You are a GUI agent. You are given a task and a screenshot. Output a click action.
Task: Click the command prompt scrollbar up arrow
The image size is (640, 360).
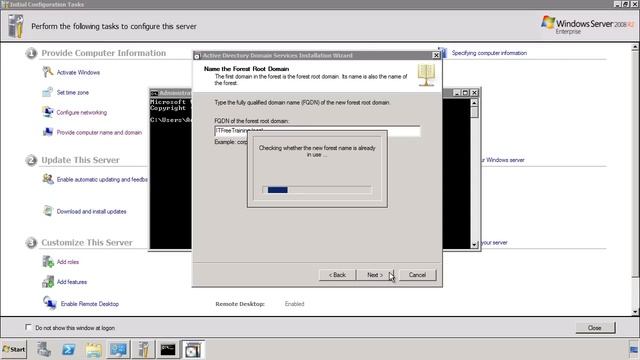(x=474, y=103)
